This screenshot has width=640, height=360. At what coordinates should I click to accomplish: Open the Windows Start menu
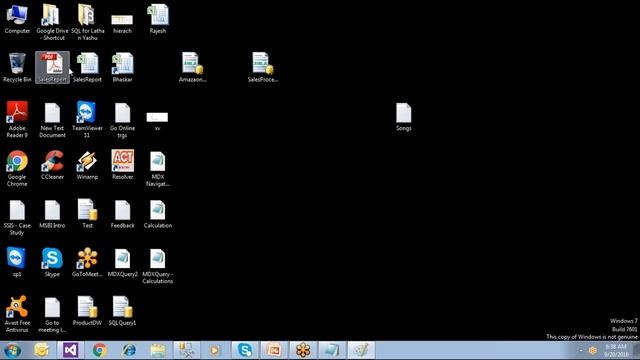(13, 350)
